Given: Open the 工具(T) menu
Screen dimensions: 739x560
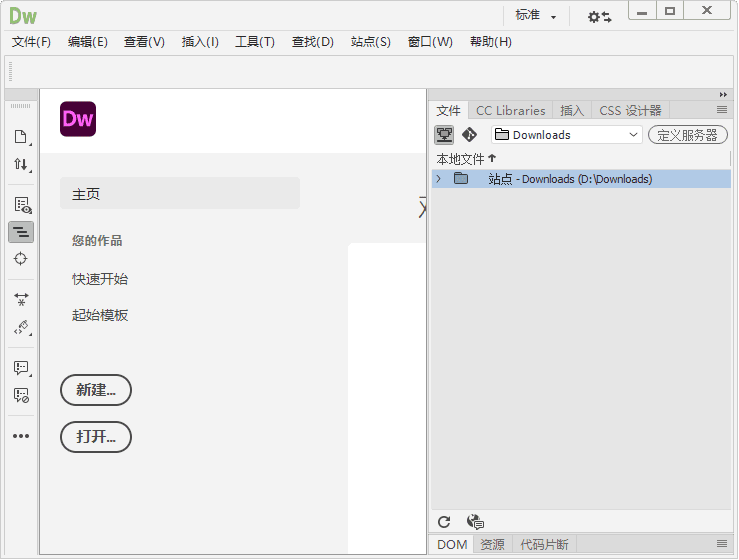Looking at the screenshot, I should pos(255,42).
